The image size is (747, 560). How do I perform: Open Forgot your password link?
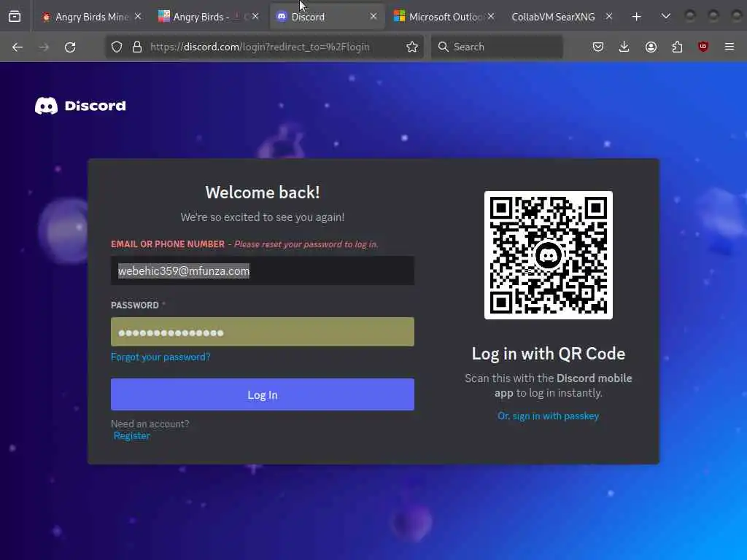pyautogui.click(x=160, y=357)
